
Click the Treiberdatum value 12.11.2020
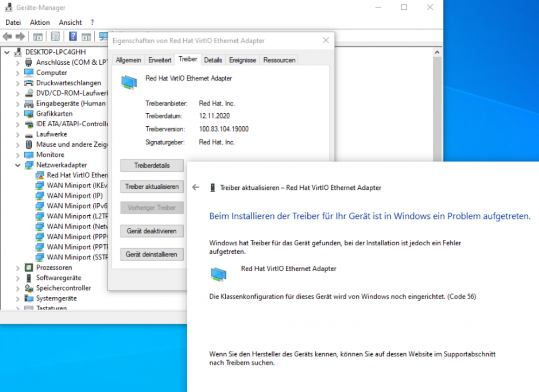click(214, 116)
